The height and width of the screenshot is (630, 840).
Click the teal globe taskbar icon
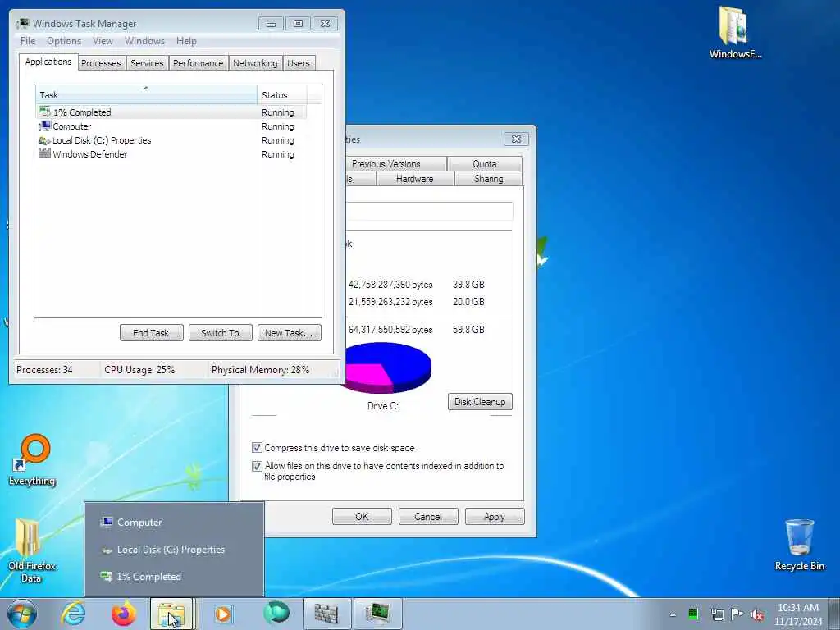[x=276, y=614]
